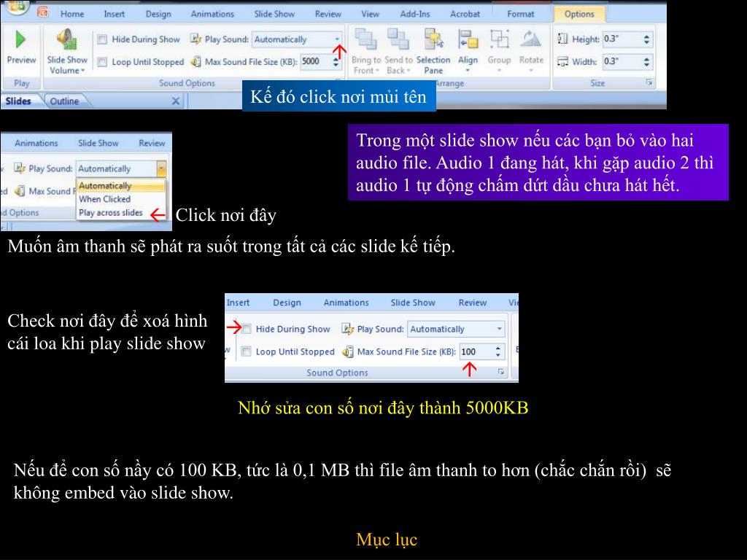Viewport: 747px width, 560px height.
Task: Switch to the Add-Ins tab
Action: pyautogui.click(x=415, y=14)
